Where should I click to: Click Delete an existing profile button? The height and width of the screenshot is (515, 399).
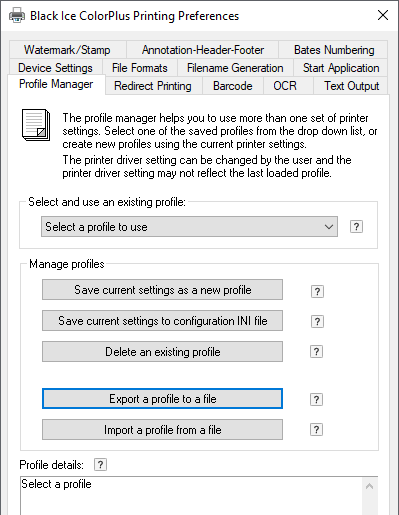162,351
